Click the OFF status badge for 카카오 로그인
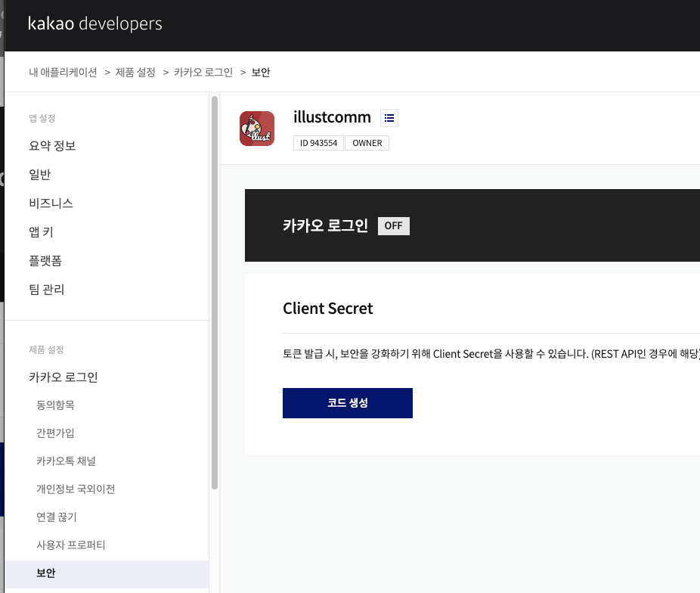700x593 pixels. click(x=393, y=226)
